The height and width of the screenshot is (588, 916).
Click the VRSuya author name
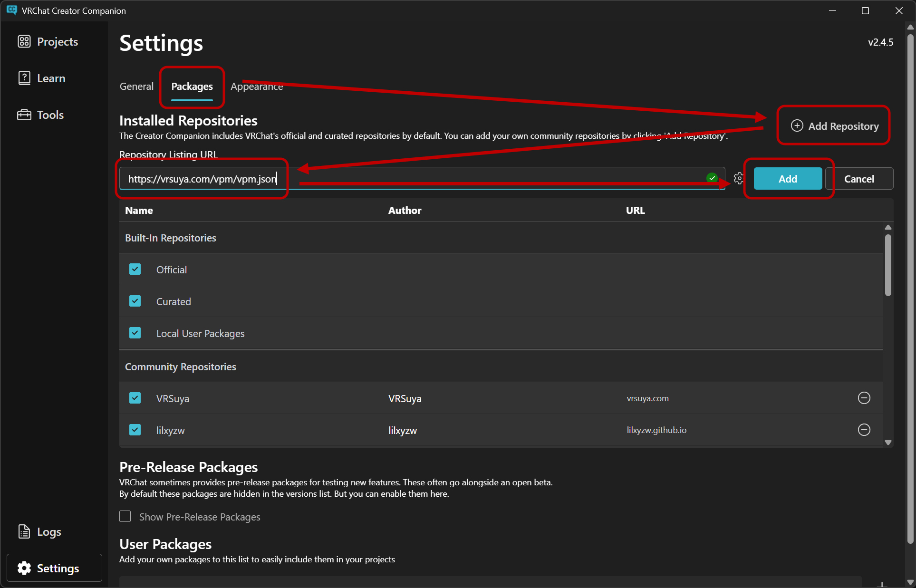coord(405,398)
